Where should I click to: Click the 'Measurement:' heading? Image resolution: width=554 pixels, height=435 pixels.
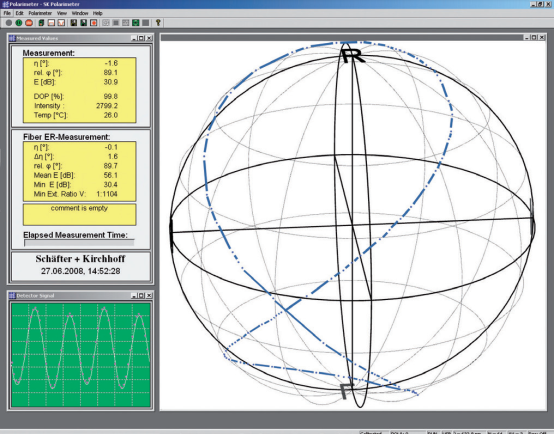(49, 53)
